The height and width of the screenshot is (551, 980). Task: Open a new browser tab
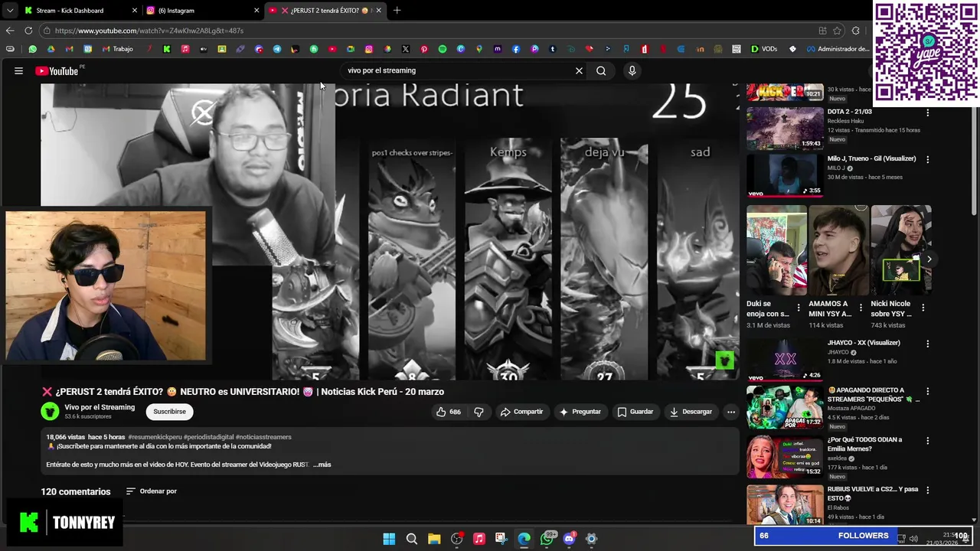[x=397, y=11]
